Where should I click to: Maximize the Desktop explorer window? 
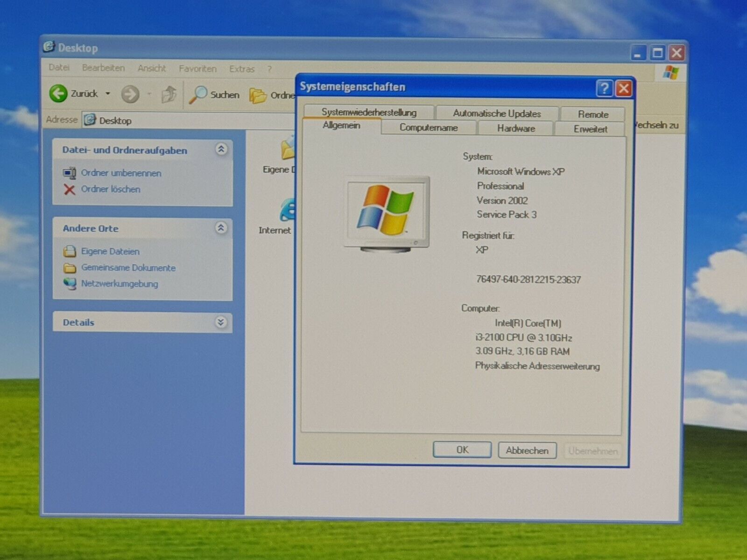pyautogui.click(x=657, y=53)
